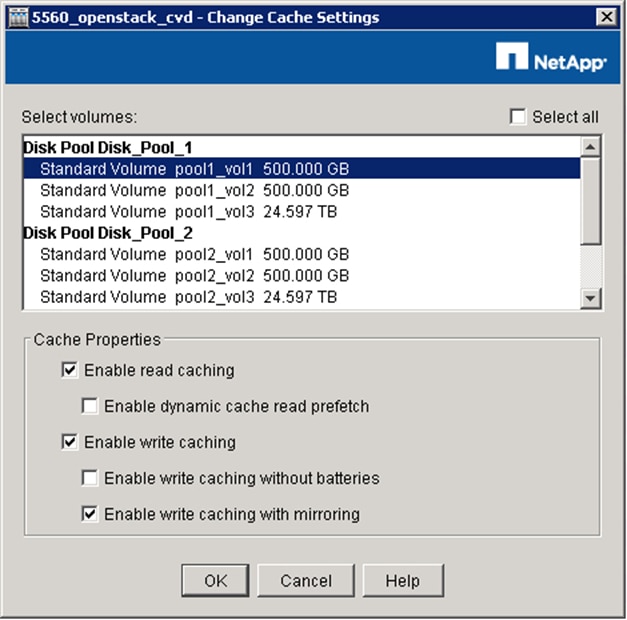Click the NetApp logo in banner

coord(551,57)
